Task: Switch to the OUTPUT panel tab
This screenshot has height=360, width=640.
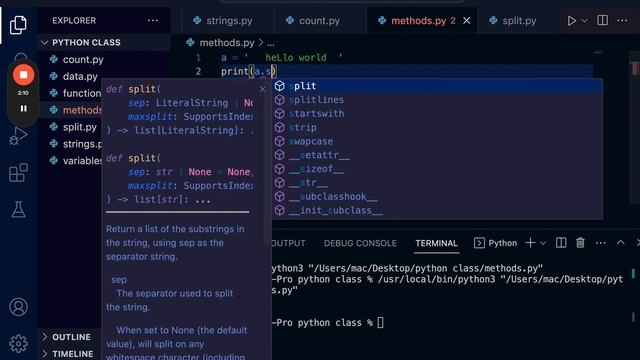Action: [289, 243]
